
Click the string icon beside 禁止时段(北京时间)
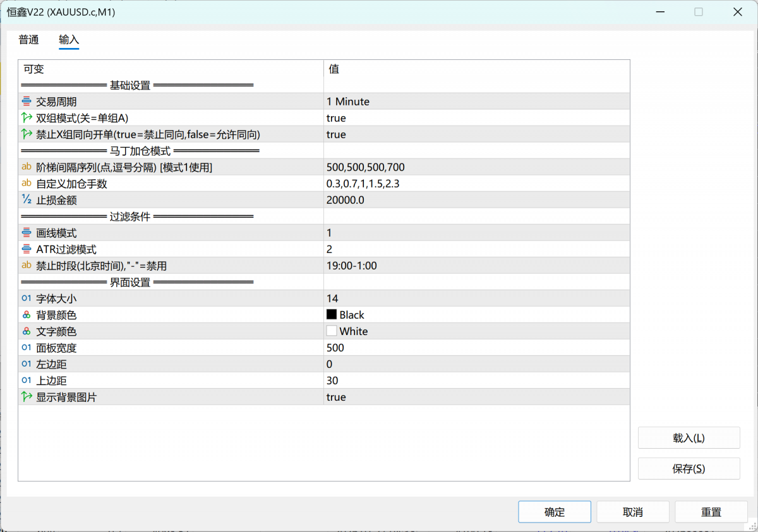pos(27,266)
